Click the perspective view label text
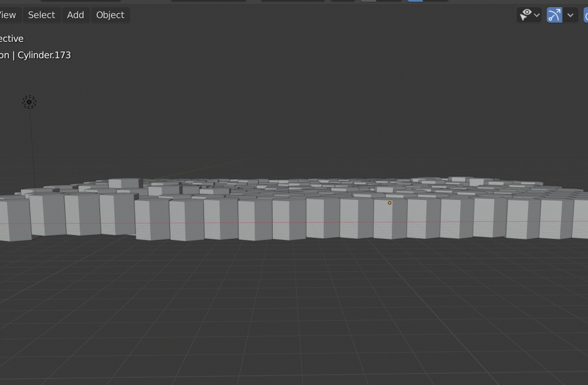 (12, 38)
